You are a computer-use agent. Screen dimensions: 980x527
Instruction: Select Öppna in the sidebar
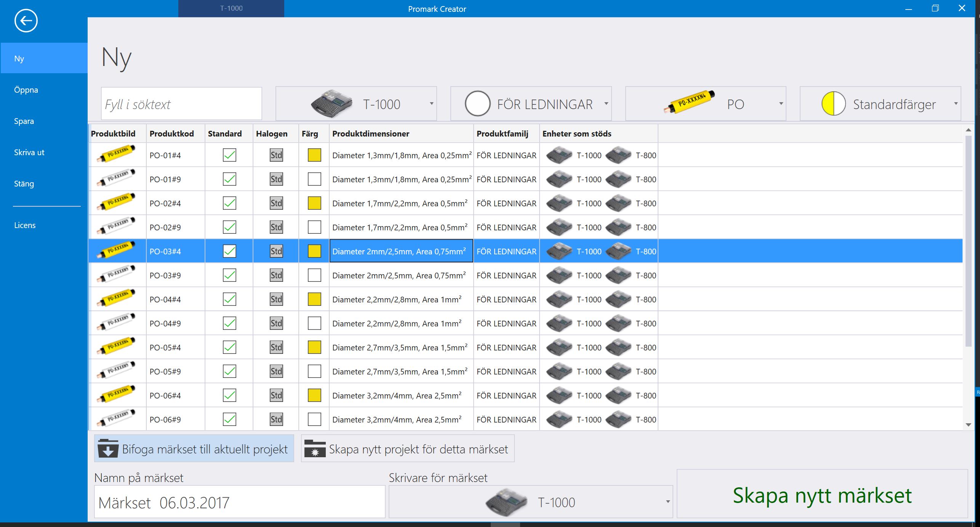point(44,90)
